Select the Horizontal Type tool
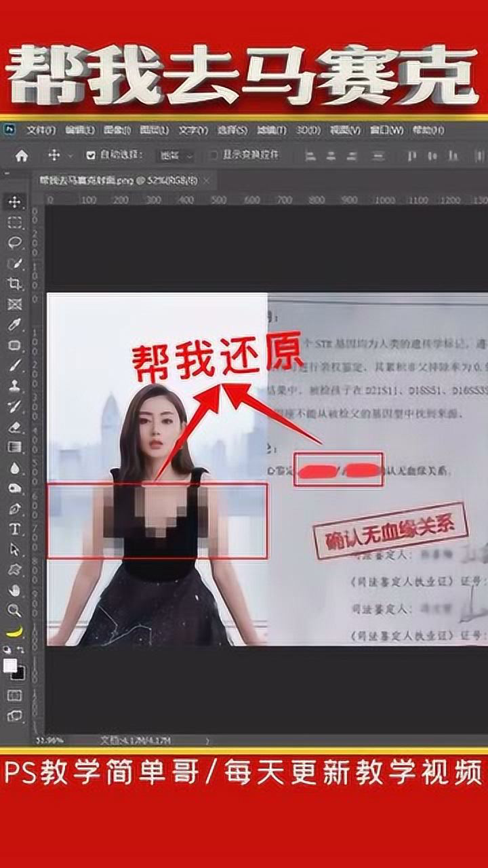Screen dimensions: 488x868 15,529
